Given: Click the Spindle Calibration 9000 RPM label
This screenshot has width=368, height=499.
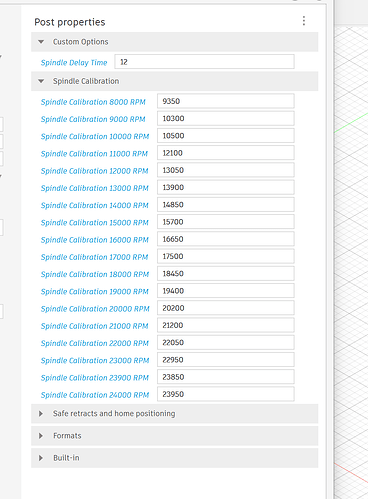Looking at the screenshot, I should [x=93, y=119].
